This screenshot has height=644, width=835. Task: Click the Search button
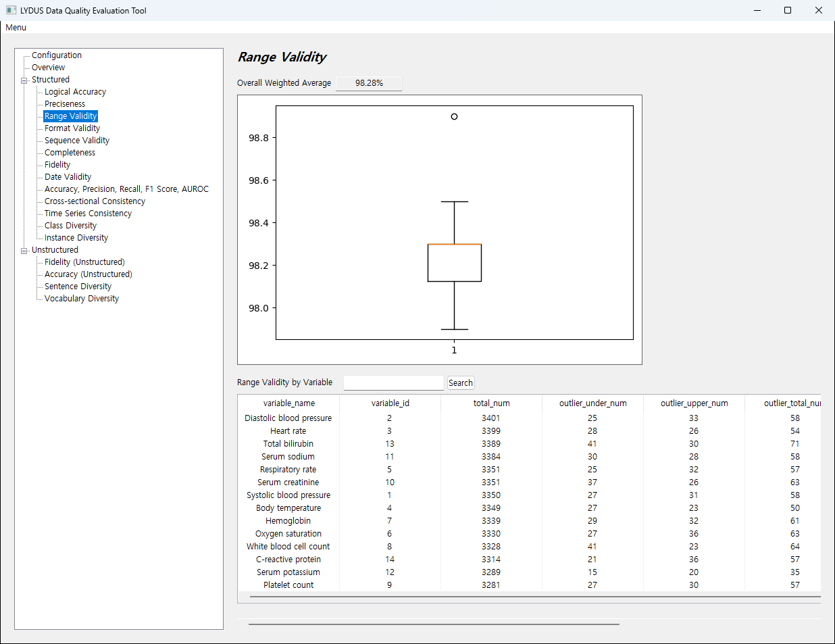click(461, 383)
